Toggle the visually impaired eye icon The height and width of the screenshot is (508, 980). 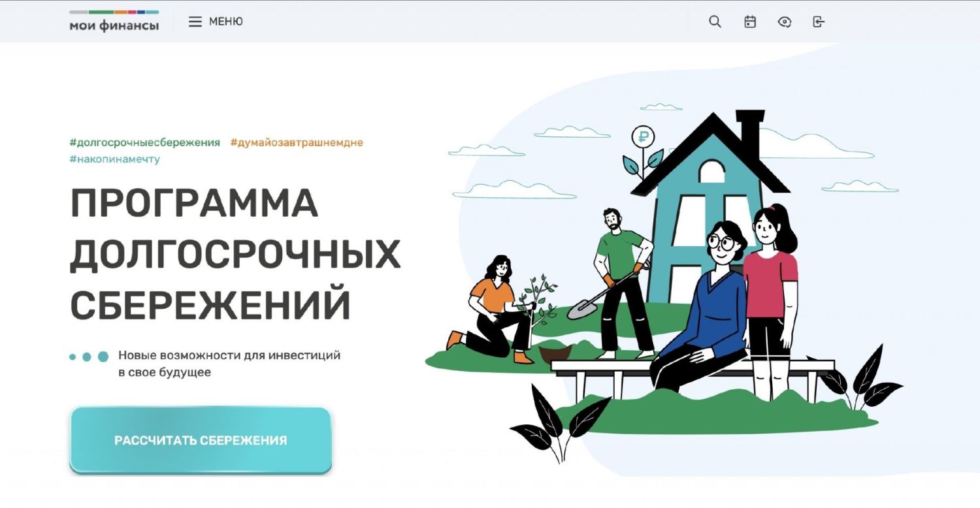pos(785,22)
